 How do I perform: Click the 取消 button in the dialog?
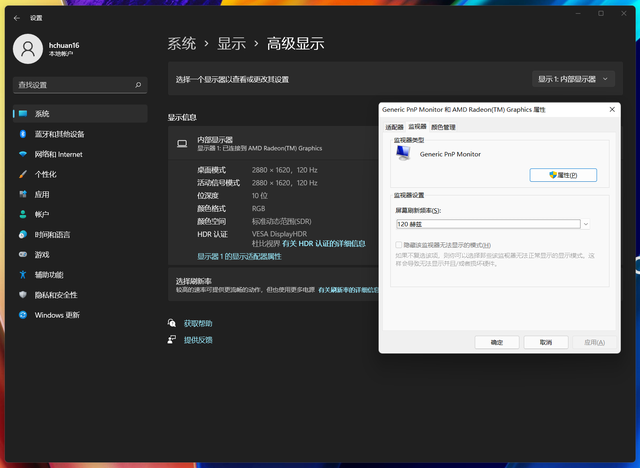(546, 342)
